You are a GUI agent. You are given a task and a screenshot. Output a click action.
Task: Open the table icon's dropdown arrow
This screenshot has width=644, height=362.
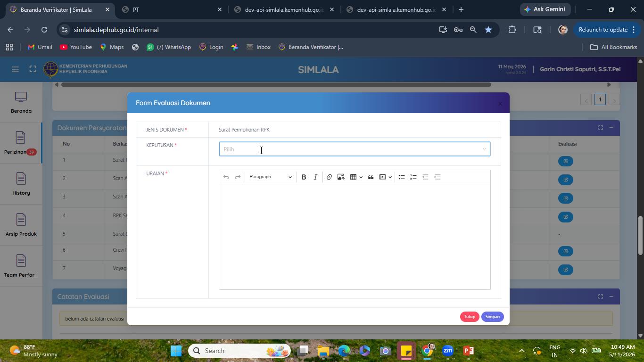361,177
